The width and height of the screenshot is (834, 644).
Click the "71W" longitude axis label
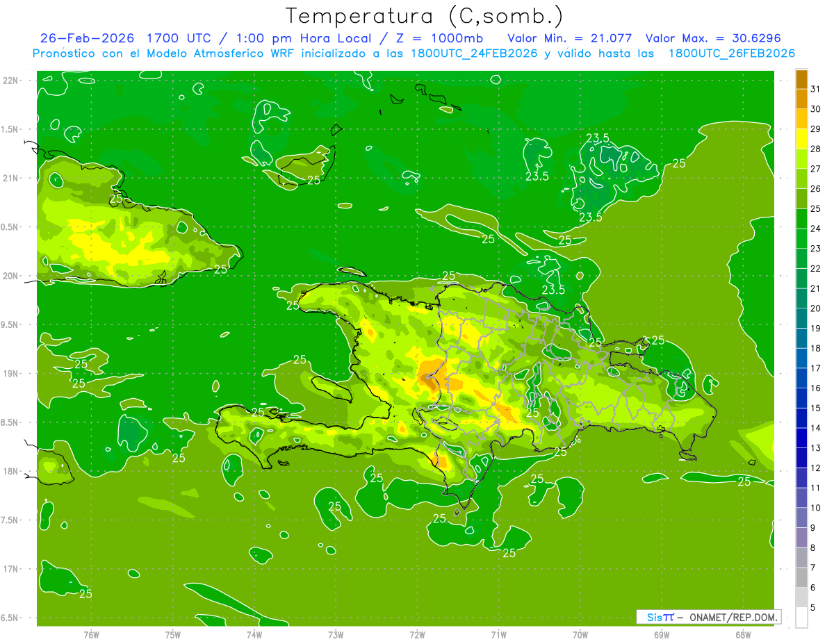click(498, 635)
